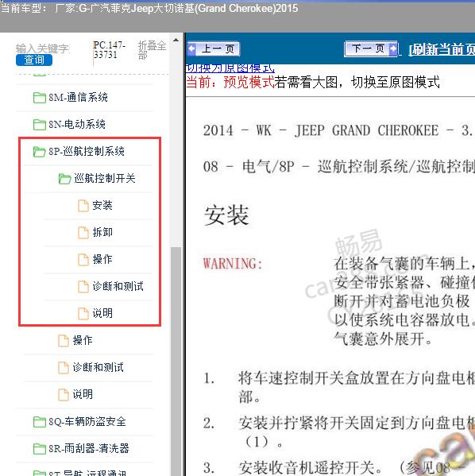Image resolution: width=475 pixels, height=476 pixels.
Task: Click the tree panel scroll-up arrow
Action: coord(176,40)
